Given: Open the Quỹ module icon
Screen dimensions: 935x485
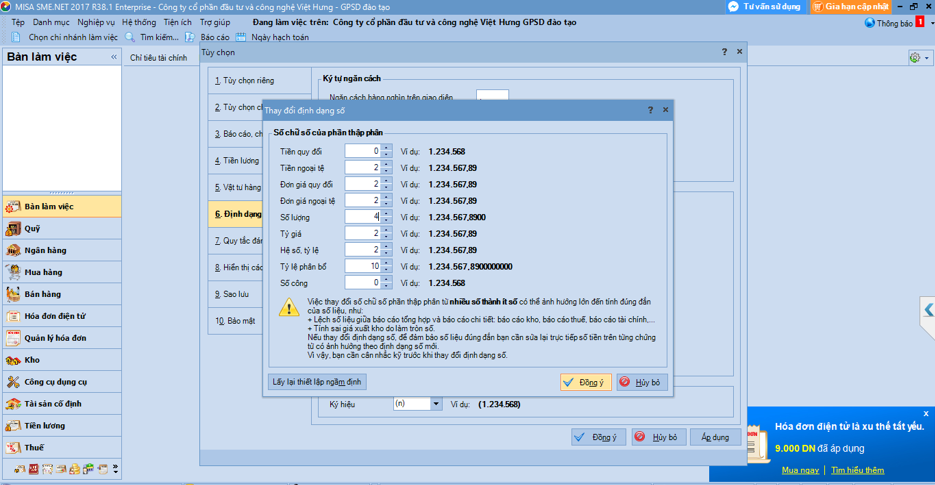Looking at the screenshot, I should click(x=13, y=228).
